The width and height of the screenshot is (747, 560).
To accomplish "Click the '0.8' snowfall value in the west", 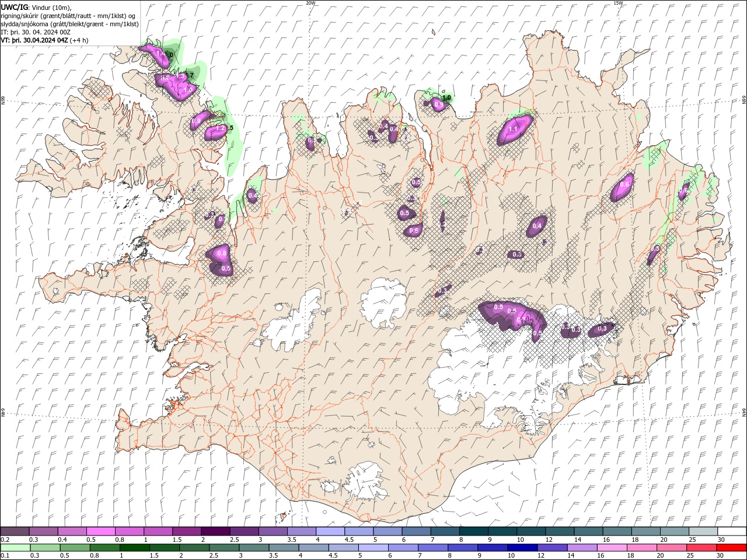I will (221, 253).
